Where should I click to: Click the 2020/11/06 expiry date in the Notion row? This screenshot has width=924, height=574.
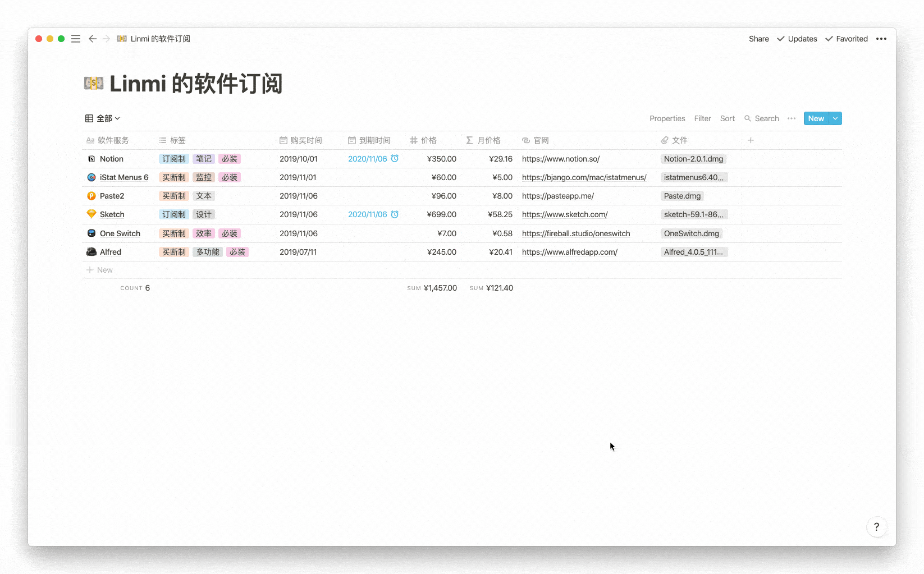click(x=368, y=159)
